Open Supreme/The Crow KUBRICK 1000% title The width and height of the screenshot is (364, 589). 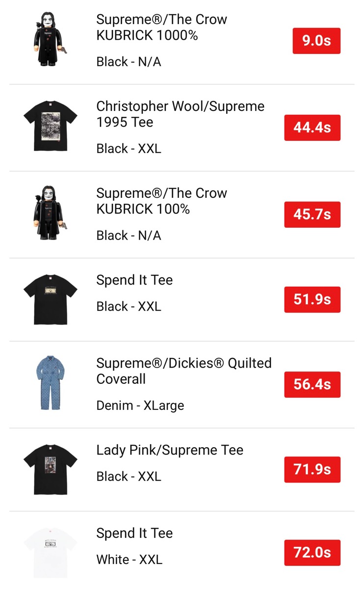[x=161, y=27]
